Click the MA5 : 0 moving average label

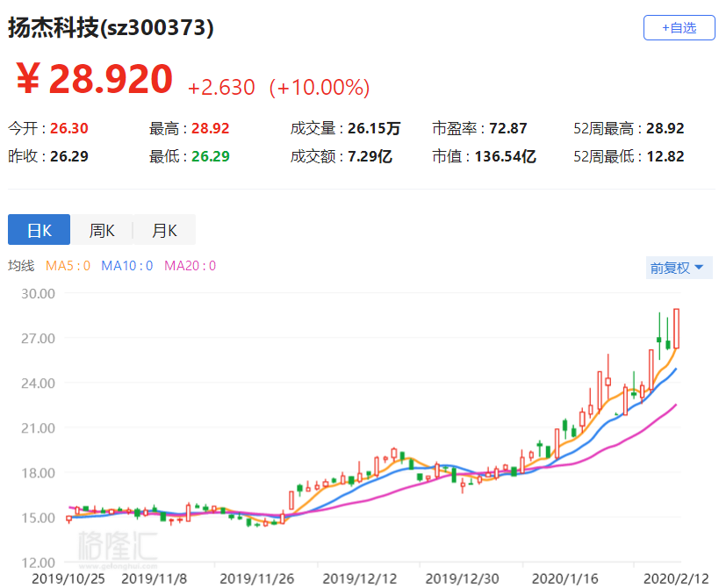pyautogui.click(x=68, y=266)
